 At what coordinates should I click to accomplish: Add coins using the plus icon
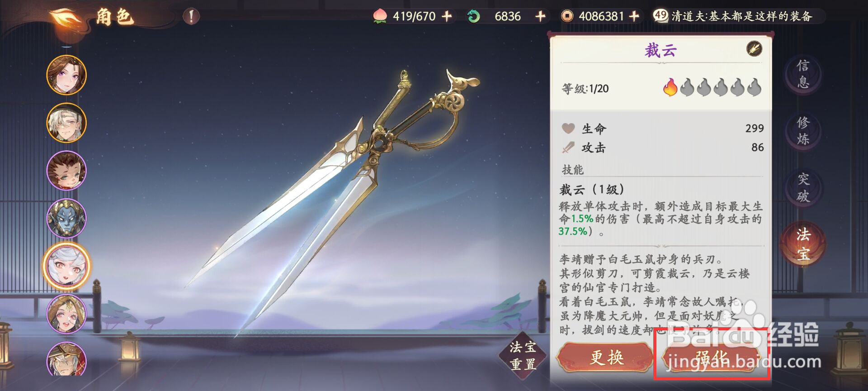[x=634, y=16]
